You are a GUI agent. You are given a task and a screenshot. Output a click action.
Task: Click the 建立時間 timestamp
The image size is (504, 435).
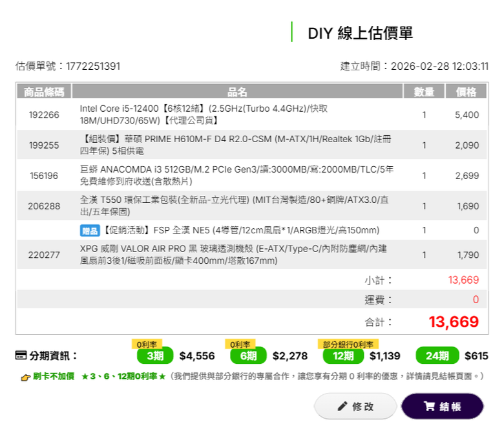(414, 66)
